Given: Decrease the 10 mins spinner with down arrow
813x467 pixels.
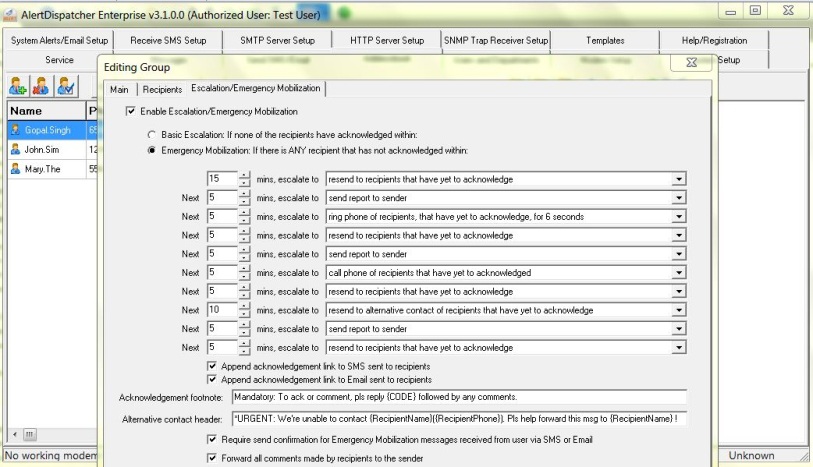Looking at the screenshot, I should click(x=244, y=314).
